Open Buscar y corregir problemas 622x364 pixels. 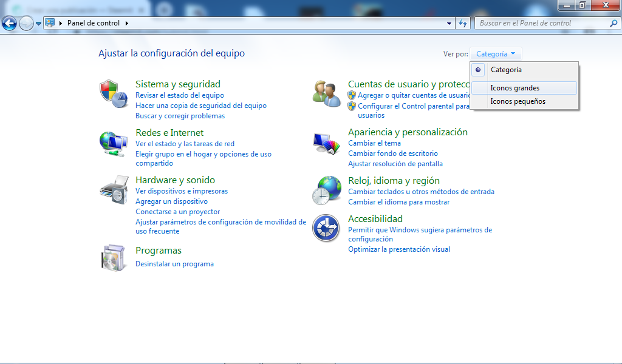pyautogui.click(x=180, y=116)
